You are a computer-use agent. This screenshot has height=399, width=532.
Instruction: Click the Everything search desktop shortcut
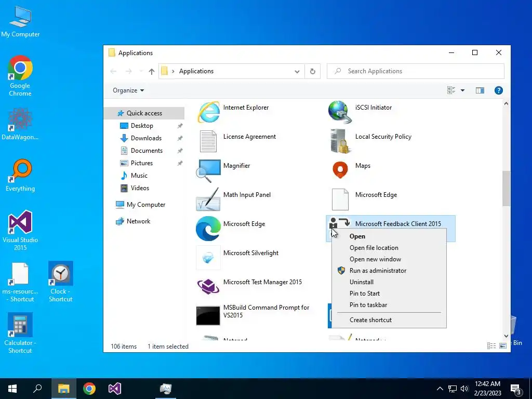tap(20, 176)
